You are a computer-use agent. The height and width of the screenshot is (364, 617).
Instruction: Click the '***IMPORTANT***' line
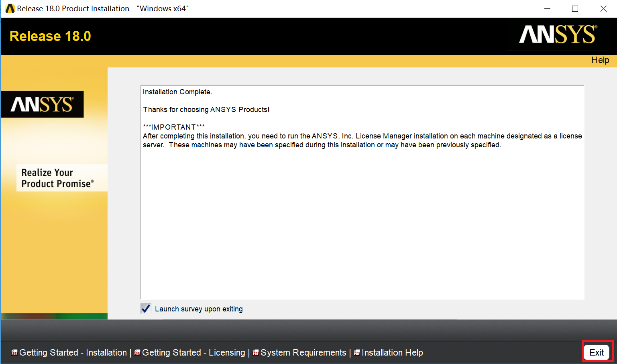click(174, 127)
